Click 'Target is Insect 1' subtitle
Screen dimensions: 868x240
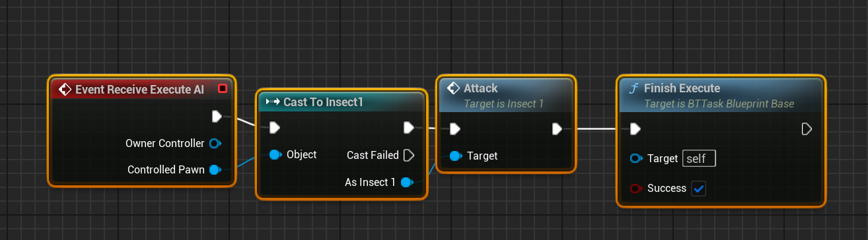click(x=503, y=104)
